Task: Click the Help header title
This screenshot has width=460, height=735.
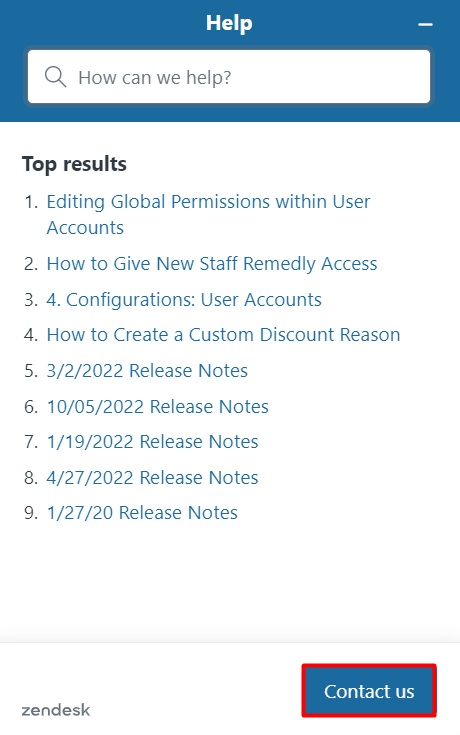Action: (x=229, y=23)
